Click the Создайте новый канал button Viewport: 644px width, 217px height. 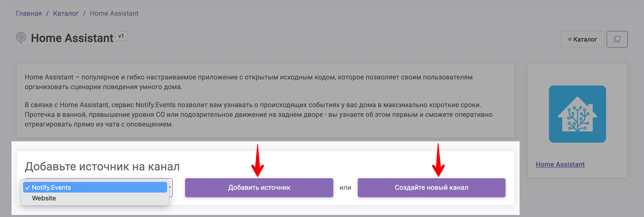(x=431, y=187)
